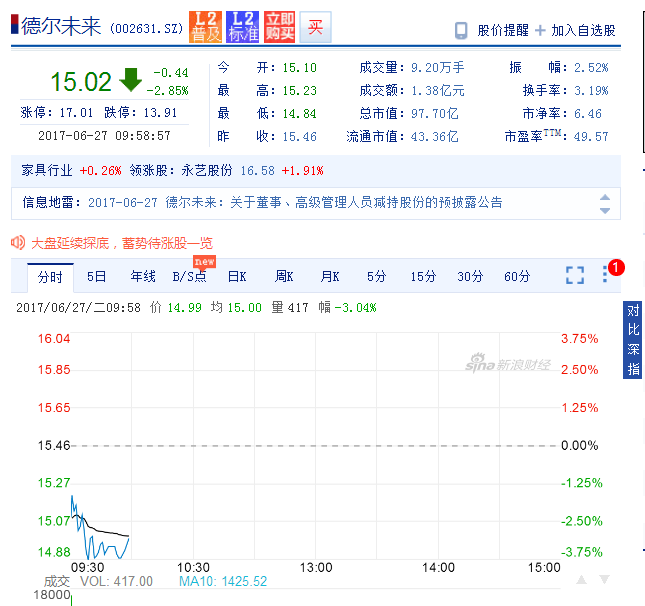Click the green down arrow price indicator
This screenshot has width=645, height=606.
[x=130, y=80]
